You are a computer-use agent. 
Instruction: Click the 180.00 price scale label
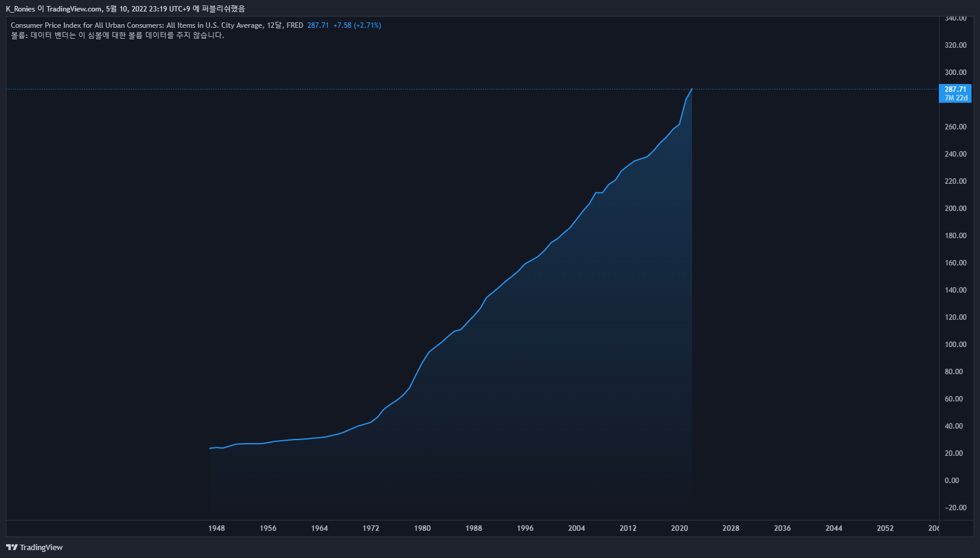[956, 236]
